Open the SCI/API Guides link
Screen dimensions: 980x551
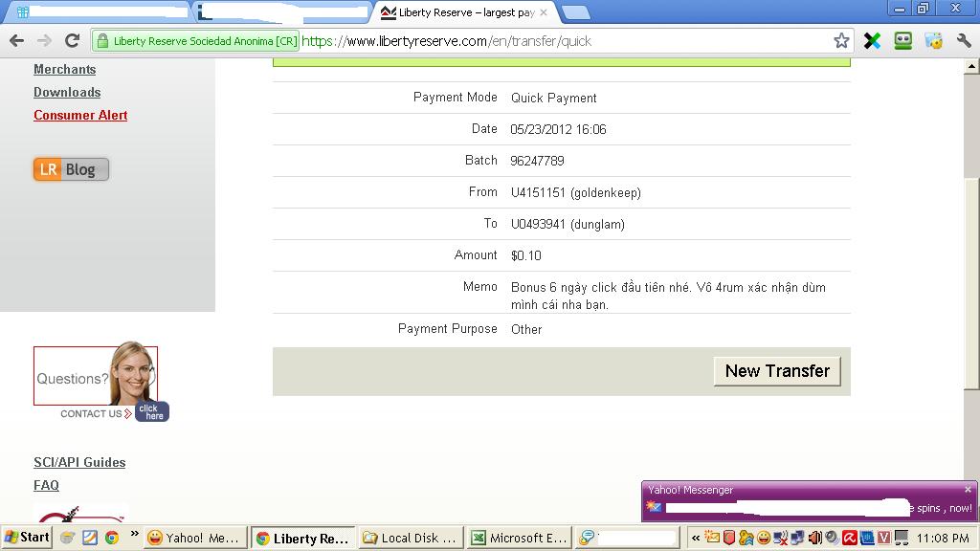click(79, 462)
